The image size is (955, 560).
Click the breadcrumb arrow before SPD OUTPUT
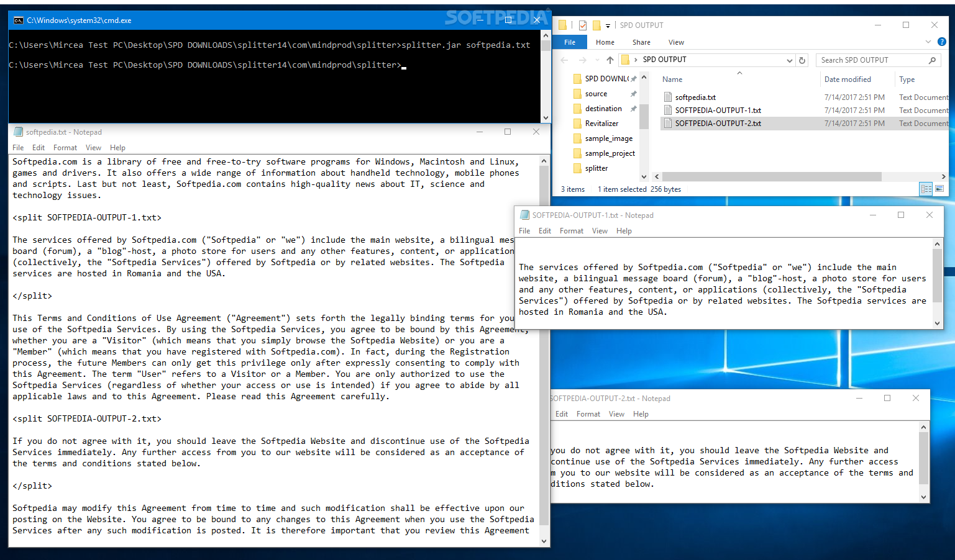(636, 60)
